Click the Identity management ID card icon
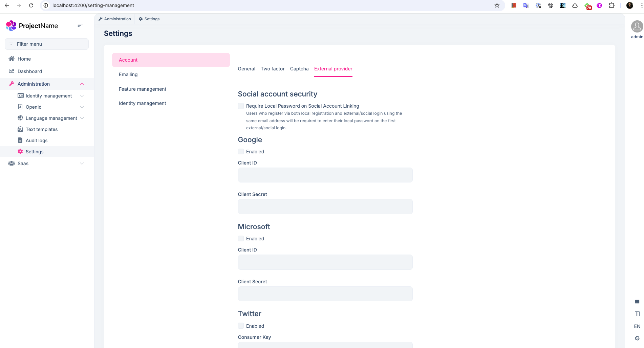644x348 pixels. click(20, 96)
